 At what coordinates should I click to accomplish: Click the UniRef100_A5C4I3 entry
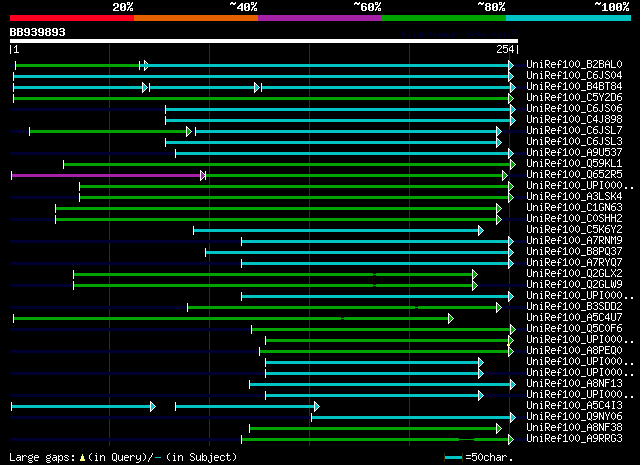574,406
